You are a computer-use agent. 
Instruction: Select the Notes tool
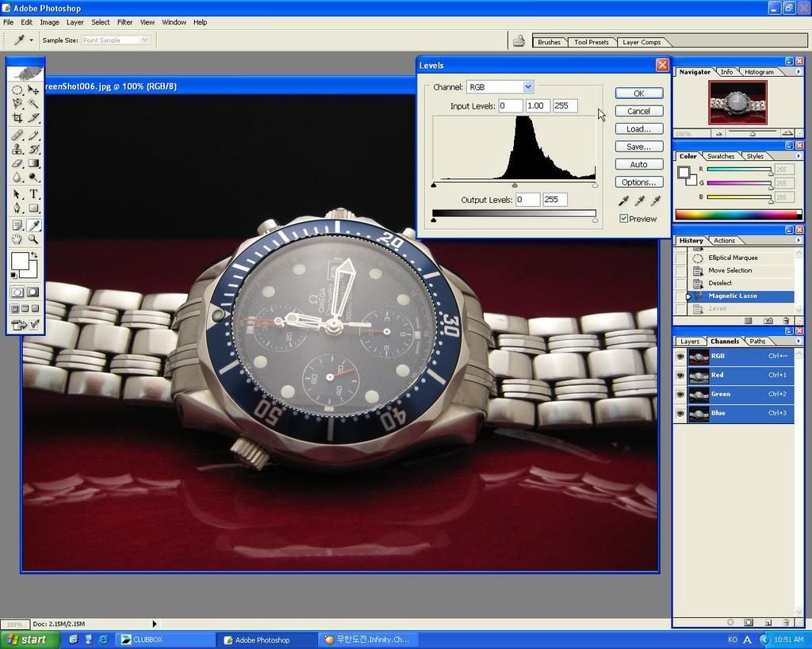click(x=17, y=225)
